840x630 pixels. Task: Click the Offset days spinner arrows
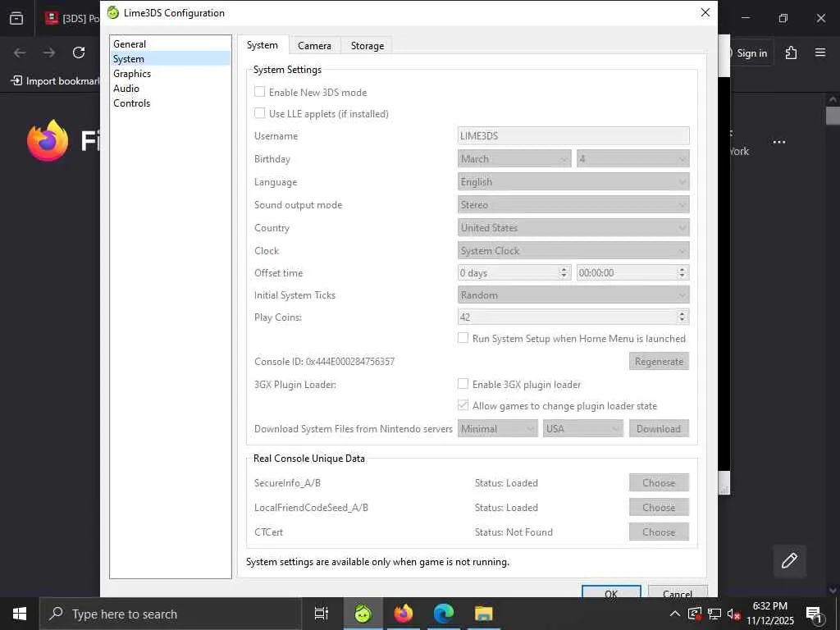564,272
